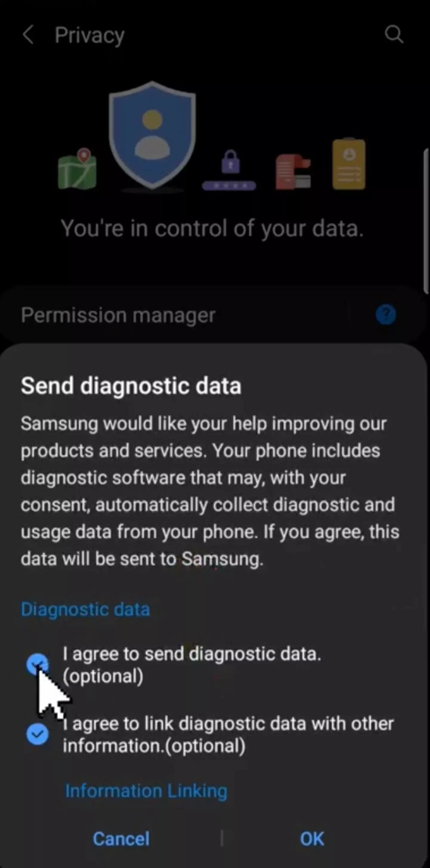Tap "link diagnostic data with other information" label
Screen dimensions: 430x868
point(228,734)
